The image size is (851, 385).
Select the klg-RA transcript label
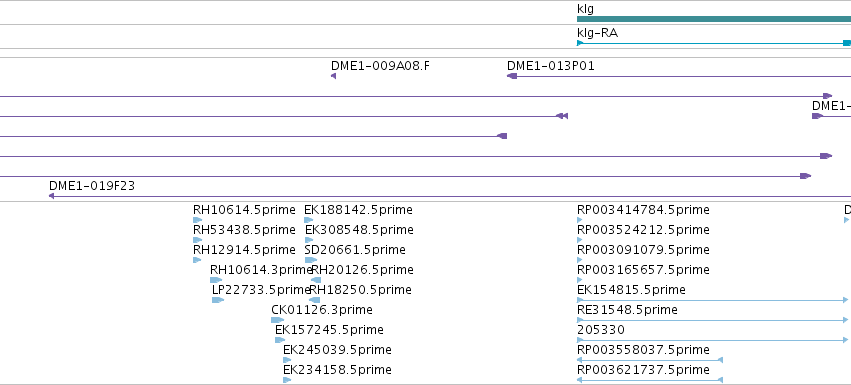tap(597, 33)
